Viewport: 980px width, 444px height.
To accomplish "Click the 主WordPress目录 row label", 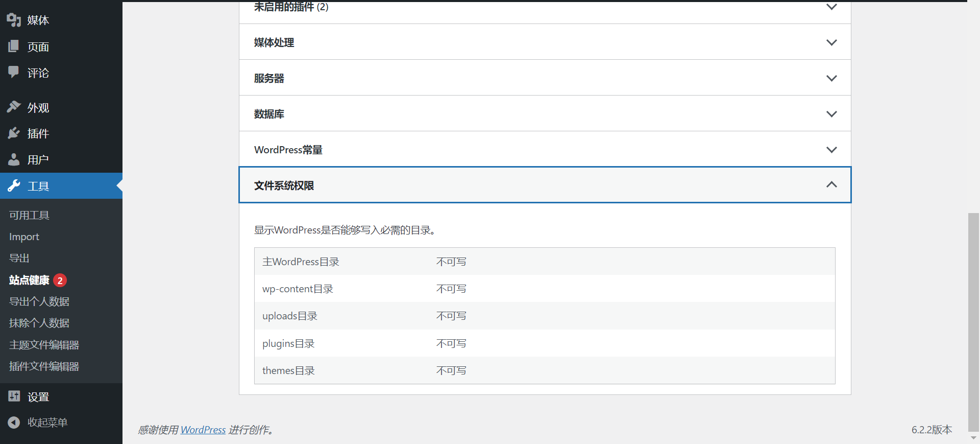I will 301,262.
